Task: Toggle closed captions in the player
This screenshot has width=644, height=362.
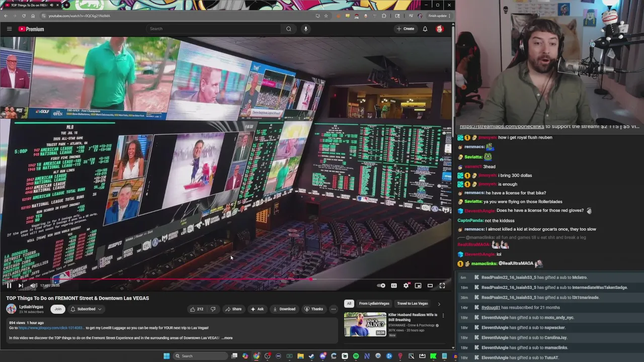Action: point(394,286)
